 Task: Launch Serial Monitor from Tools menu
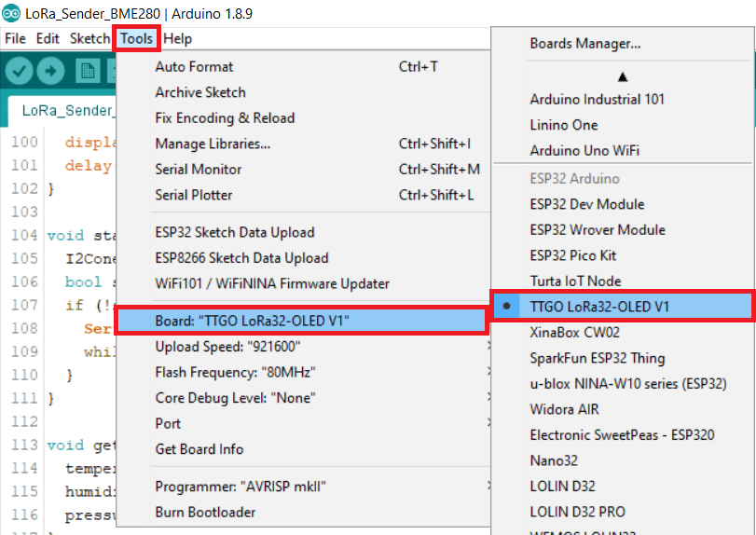[x=198, y=170]
